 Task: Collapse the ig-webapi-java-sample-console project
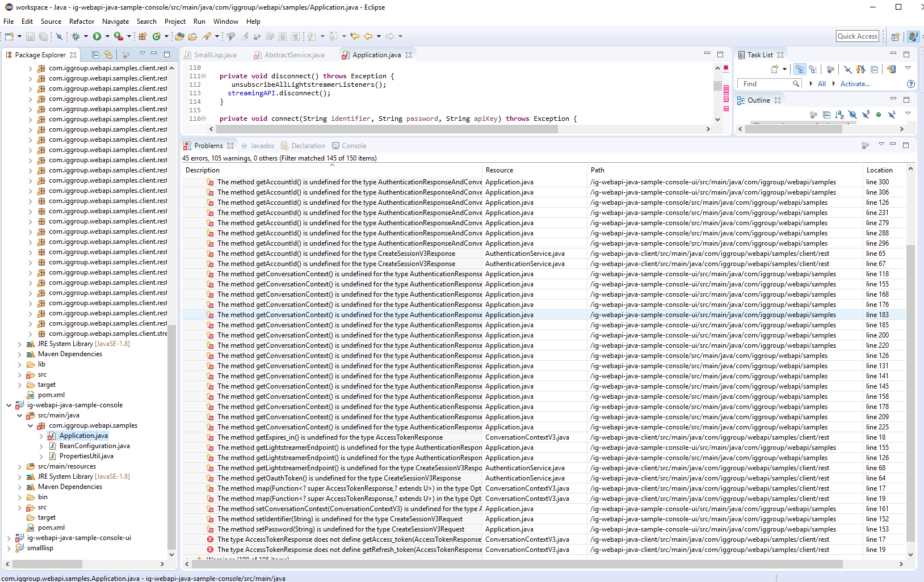click(9, 405)
